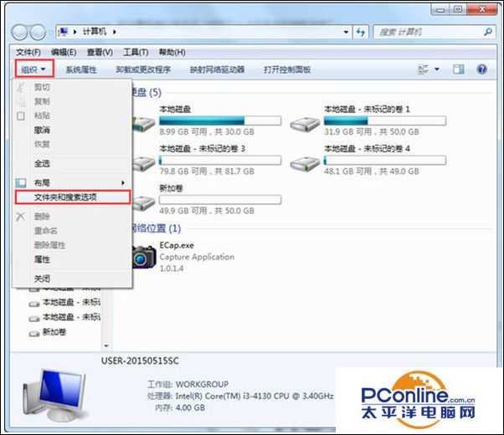This screenshot has width=504, height=435.
Task: Open the 文件(F) menu
Action: click(28, 52)
